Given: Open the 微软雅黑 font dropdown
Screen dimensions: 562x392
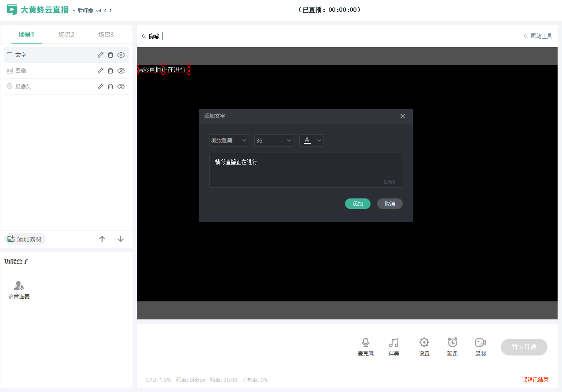Looking at the screenshot, I should coord(229,140).
